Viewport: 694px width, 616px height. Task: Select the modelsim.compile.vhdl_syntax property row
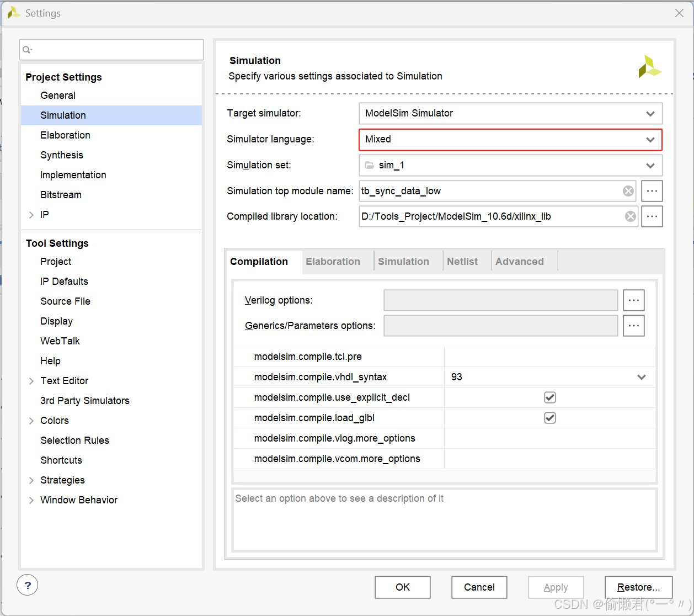pos(445,377)
